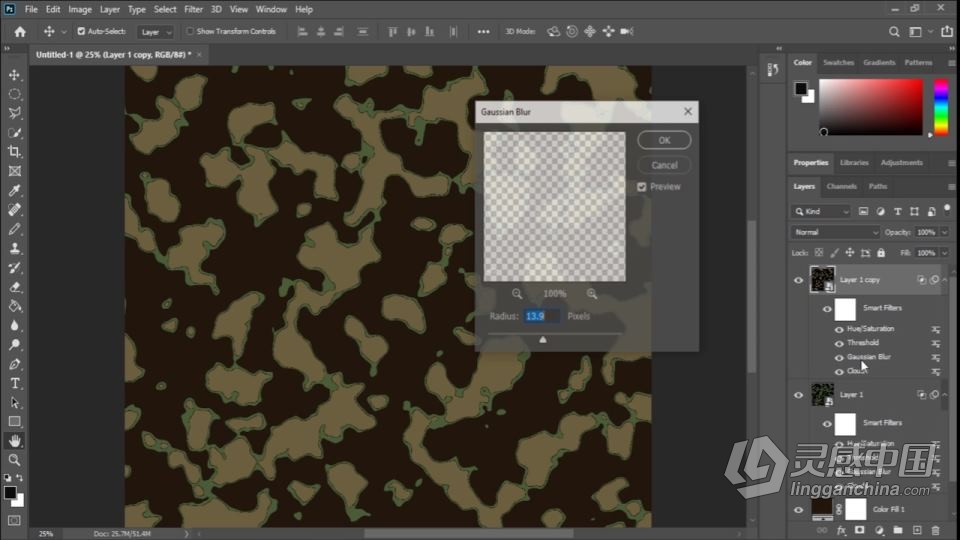Open the search icon in the options bar
Screen dimensions: 960x540
[x=894, y=32]
